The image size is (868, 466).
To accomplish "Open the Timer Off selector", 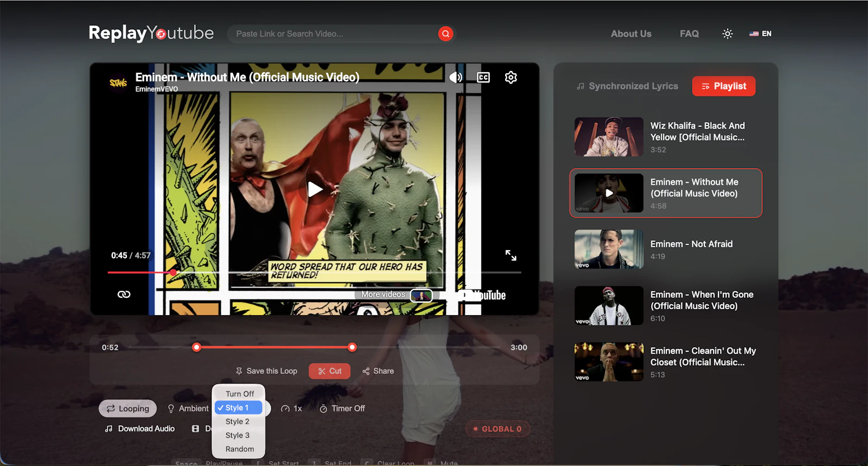I will [x=342, y=408].
